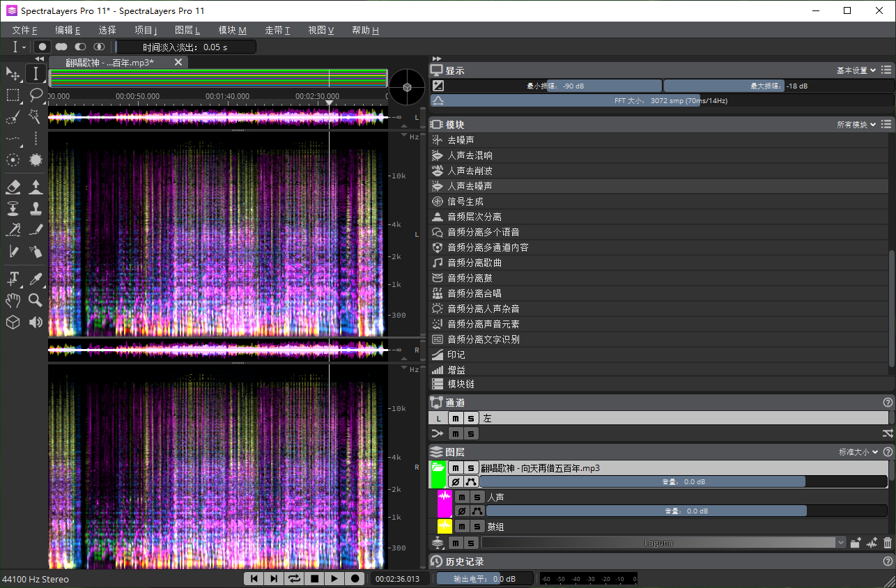
Task: Select the hand pan tool
Action: (x=13, y=300)
